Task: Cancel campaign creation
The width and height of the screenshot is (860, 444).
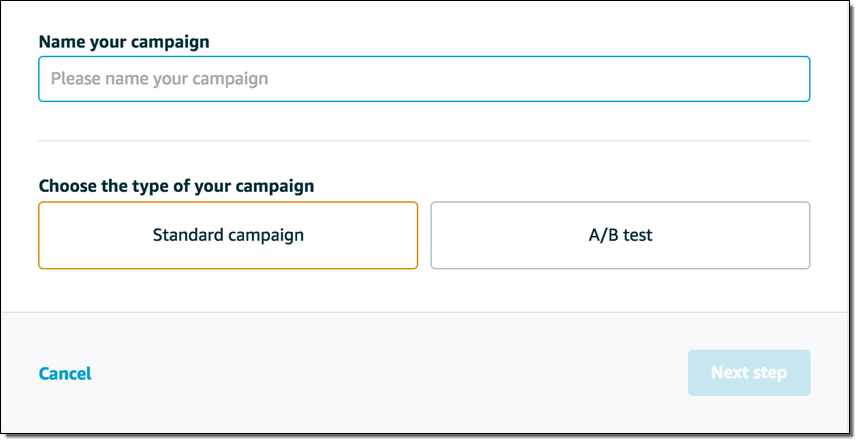Action: (65, 374)
